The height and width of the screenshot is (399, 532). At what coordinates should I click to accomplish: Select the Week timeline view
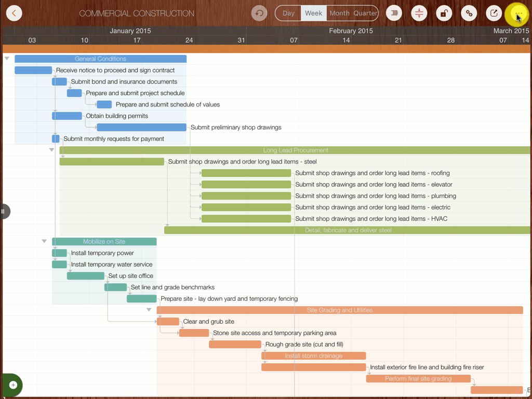click(313, 14)
